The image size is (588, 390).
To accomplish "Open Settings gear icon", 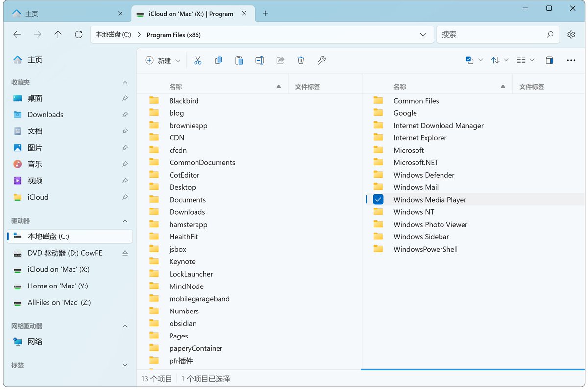I will (571, 34).
